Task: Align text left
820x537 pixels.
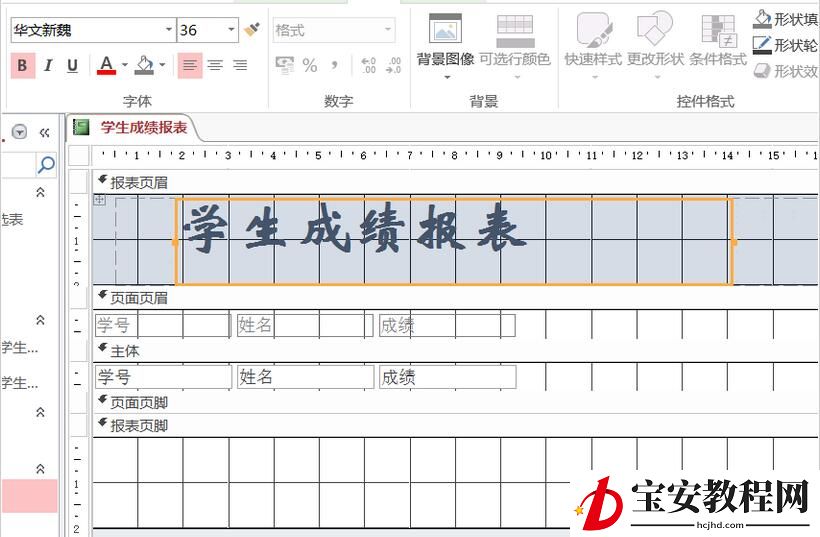Action: (190, 65)
